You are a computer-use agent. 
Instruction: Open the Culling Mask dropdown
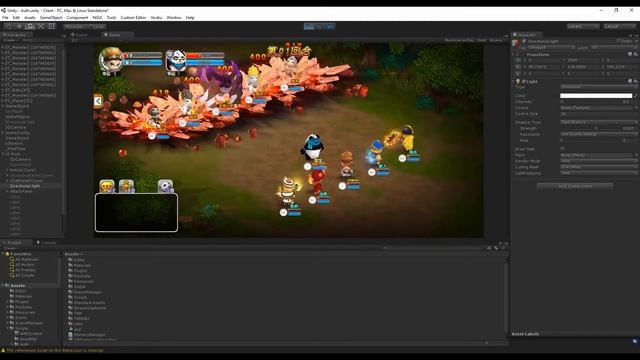point(598,167)
